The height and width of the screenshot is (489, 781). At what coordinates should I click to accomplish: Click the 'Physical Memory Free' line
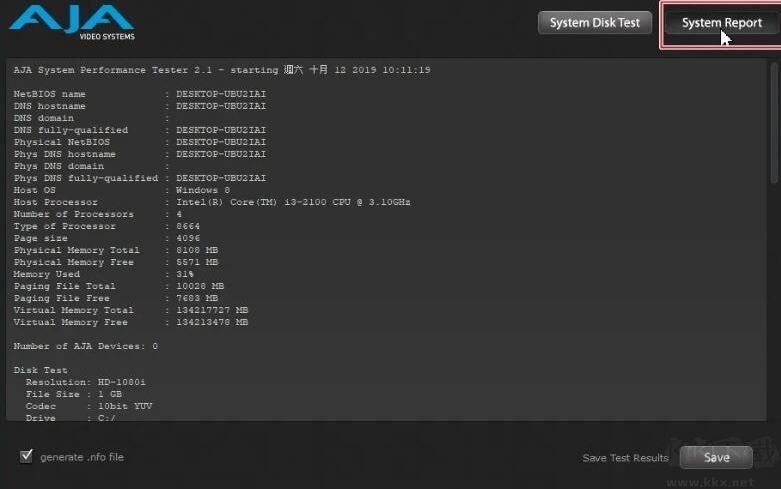pyautogui.click(x=116, y=262)
